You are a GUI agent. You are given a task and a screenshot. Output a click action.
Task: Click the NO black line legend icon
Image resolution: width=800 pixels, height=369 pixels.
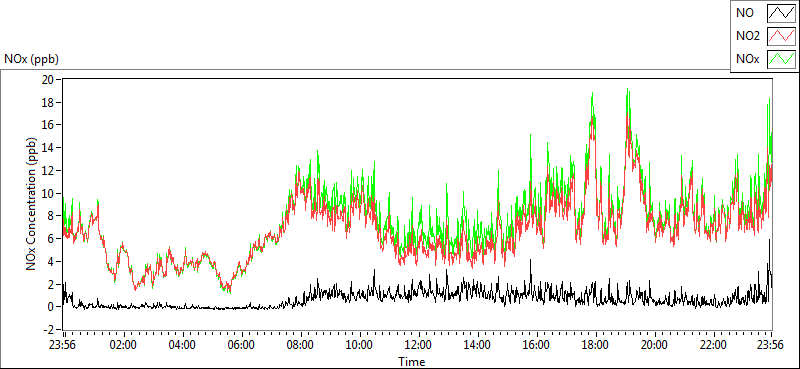click(x=781, y=14)
